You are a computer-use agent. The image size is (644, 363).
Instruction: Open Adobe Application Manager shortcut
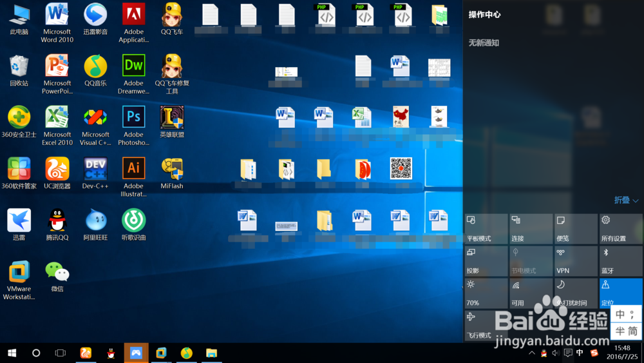coord(133,23)
